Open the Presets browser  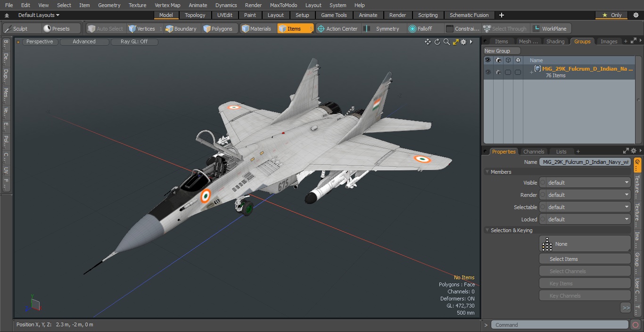(x=61, y=29)
